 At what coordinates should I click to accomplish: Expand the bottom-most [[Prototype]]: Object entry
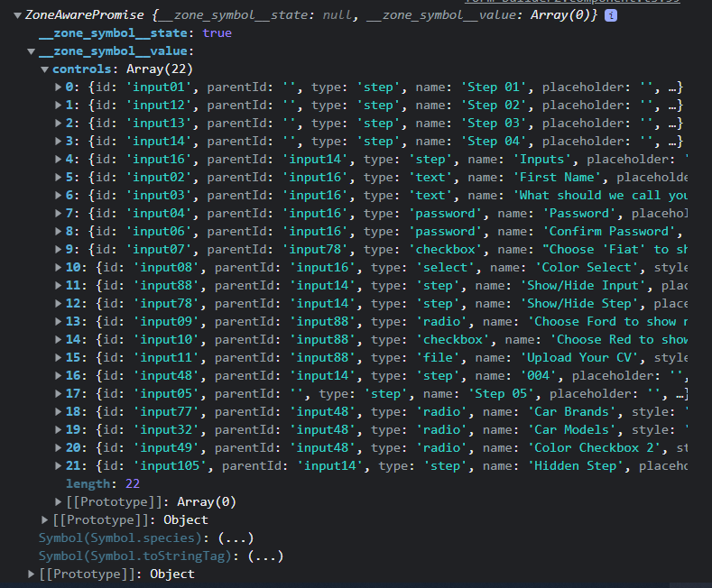point(32,574)
